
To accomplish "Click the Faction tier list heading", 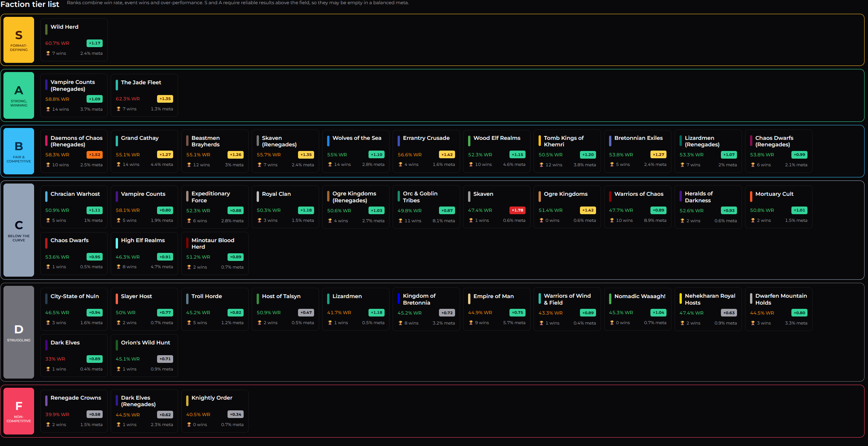I will (29, 4).
